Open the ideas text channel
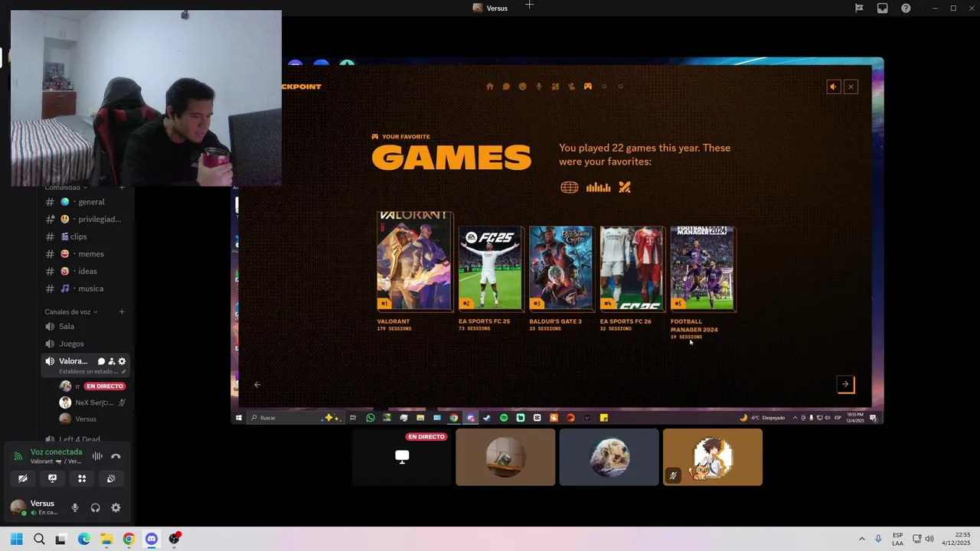 [x=86, y=271]
